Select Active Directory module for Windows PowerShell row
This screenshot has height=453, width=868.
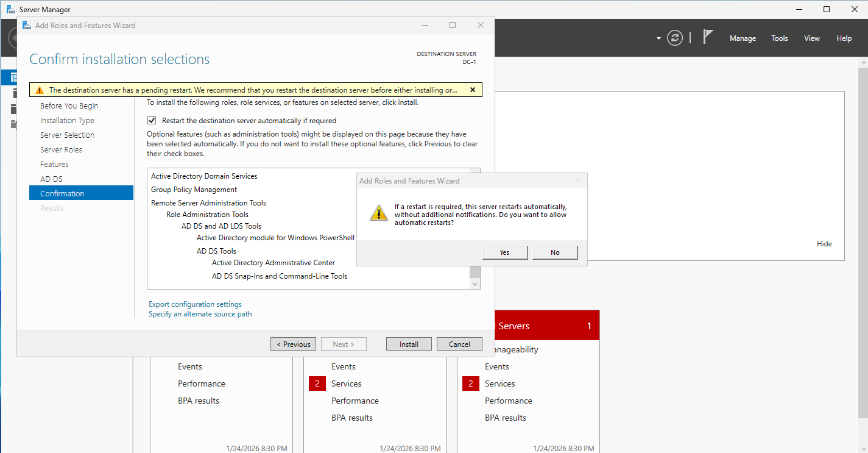tap(275, 238)
